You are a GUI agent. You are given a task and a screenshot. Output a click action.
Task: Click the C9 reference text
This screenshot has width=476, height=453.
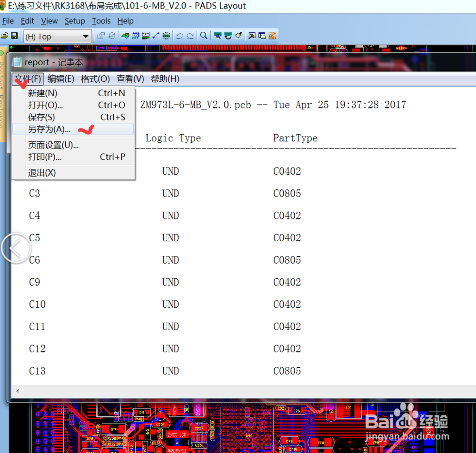point(34,282)
